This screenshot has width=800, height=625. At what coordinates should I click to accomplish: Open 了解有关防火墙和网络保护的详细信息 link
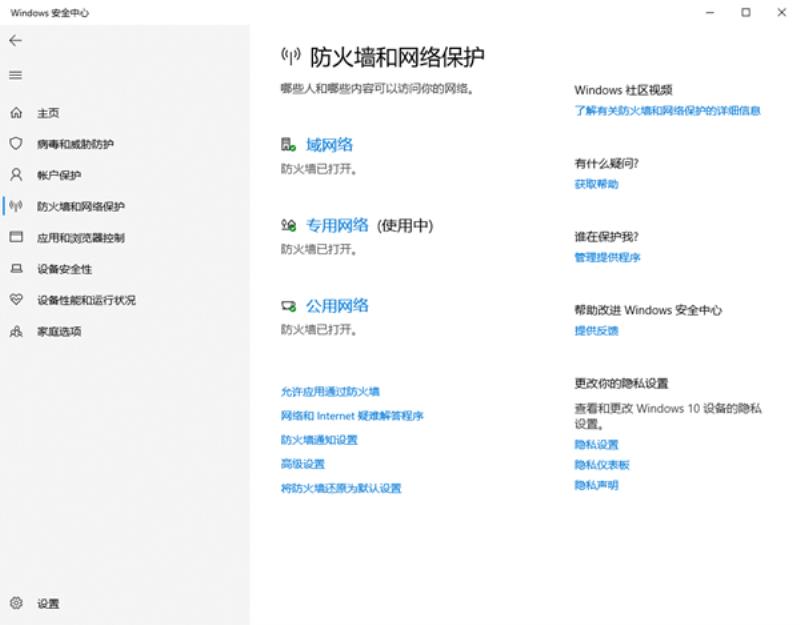click(x=667, y=111)
